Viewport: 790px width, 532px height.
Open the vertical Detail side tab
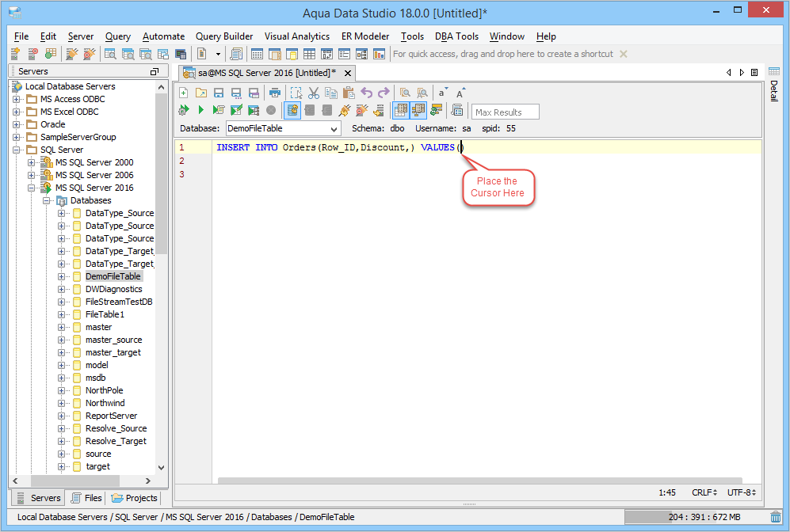point(774,85)
